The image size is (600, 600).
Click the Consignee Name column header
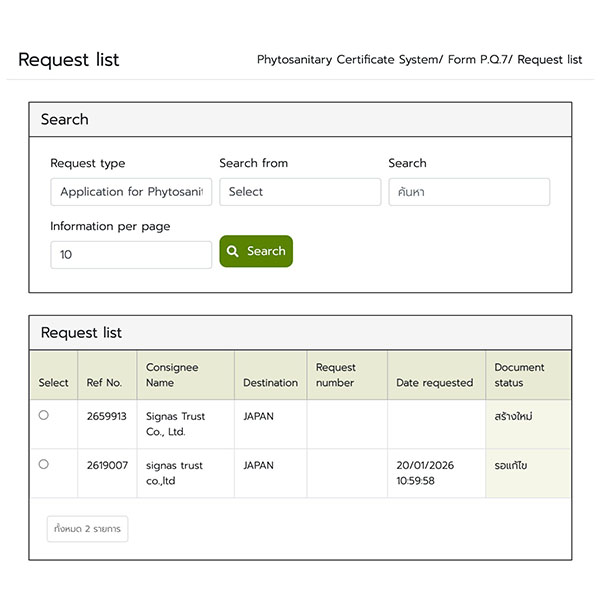(173, 375)
